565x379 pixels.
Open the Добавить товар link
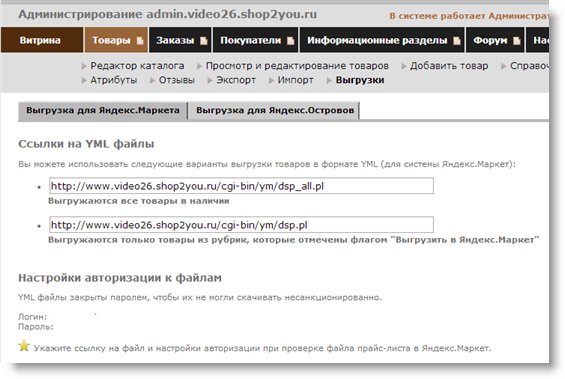pyautogui.click(x=449, y=66)
